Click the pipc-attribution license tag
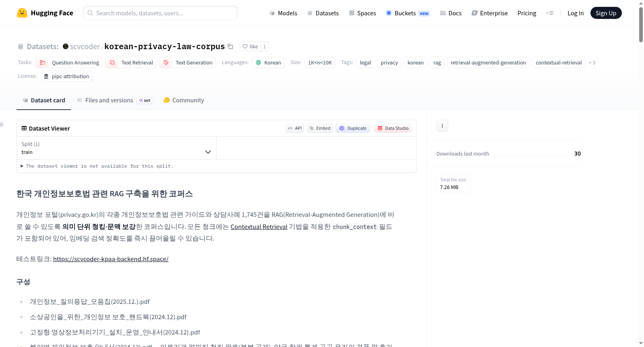Viewport: 644px width, 347px height. click(x=67, y=76)
